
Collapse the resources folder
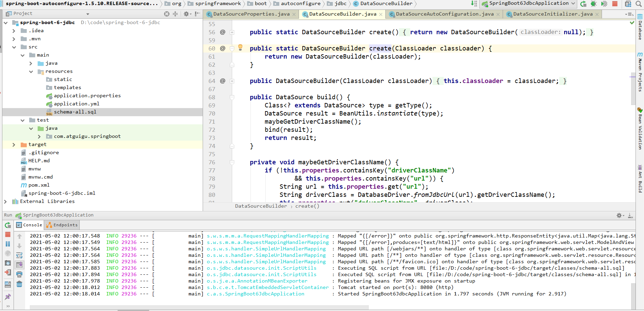click(x=31, y=71)
